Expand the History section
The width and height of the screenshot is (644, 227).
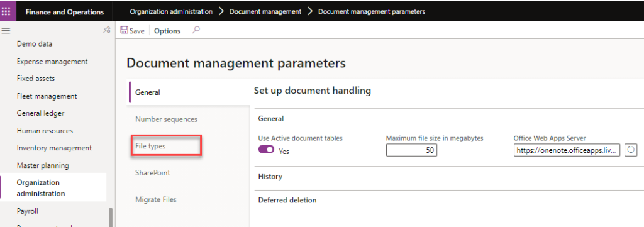(270, 177)
